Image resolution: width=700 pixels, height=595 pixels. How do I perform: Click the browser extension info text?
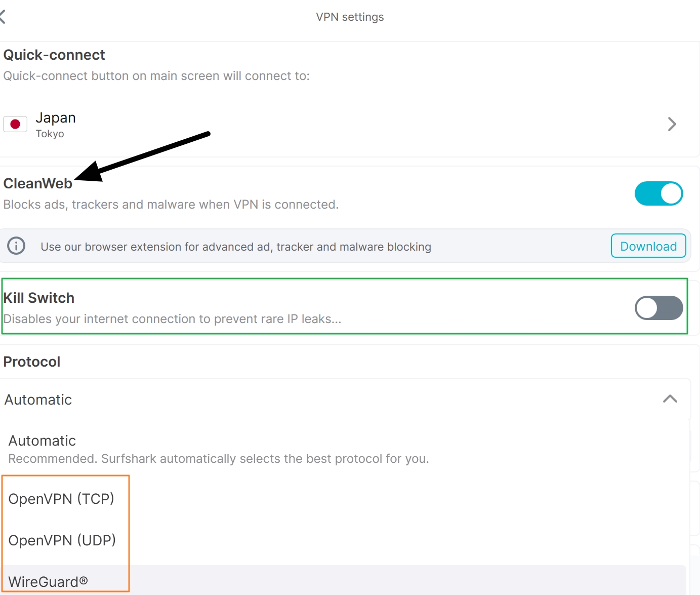tap(236, 247)
